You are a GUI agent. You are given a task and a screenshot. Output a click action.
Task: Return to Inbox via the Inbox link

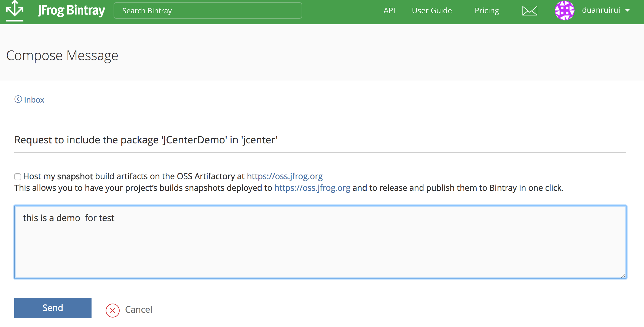click(x=34, y=100)
